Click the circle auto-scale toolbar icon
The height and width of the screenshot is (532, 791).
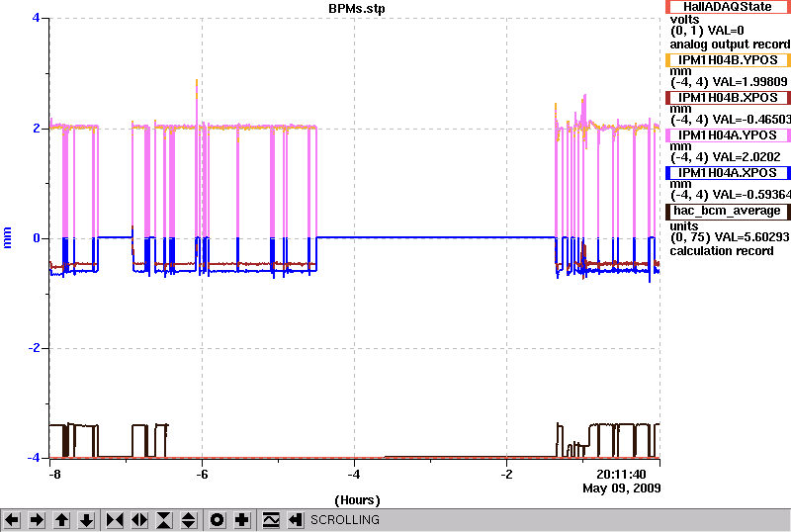pyautogui.click(x=217, y=520)
